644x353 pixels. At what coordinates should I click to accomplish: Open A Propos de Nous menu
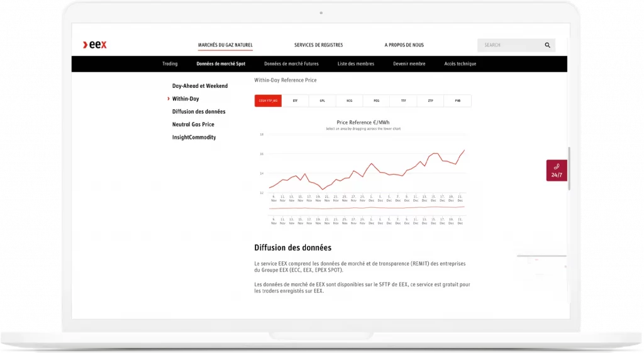click(404, 45)
